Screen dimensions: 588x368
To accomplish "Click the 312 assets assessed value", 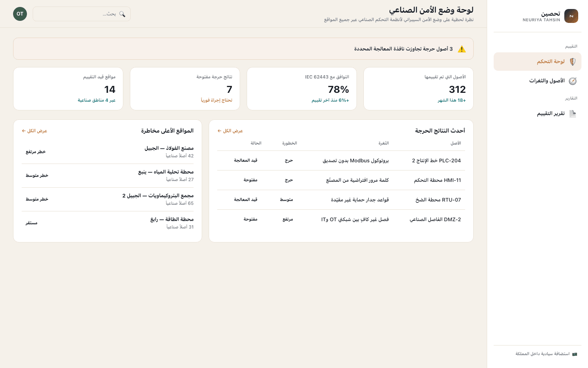I will pyautogui.click(x=457, y=90).
